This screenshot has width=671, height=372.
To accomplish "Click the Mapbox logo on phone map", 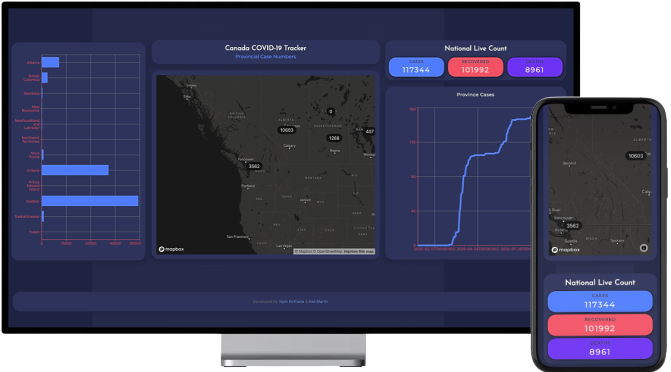I will click(566, 250).
